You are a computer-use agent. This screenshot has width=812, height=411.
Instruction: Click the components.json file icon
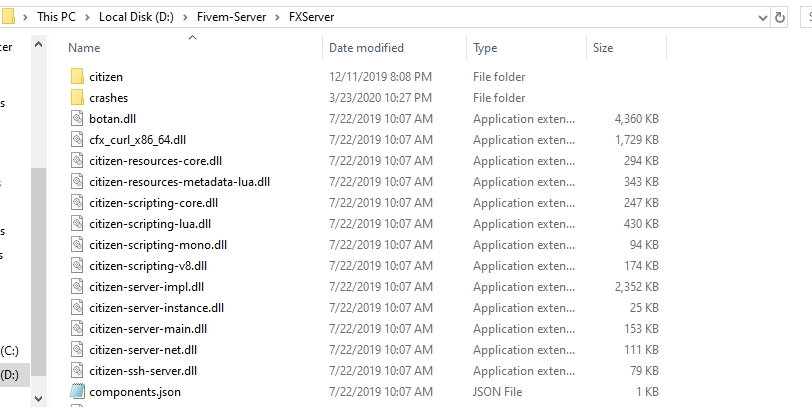coord(77,392)
